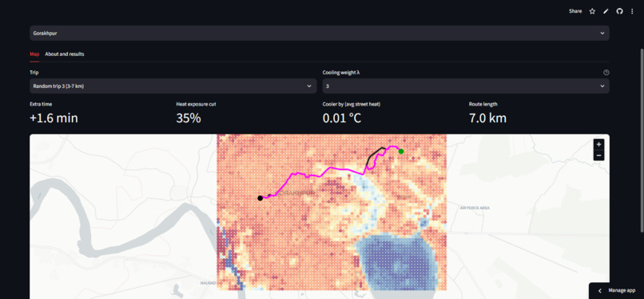Screen dimensions: 644x299
Task: Open the Trip dropdown showing Random trip 3
Action: tap(173, 86)
